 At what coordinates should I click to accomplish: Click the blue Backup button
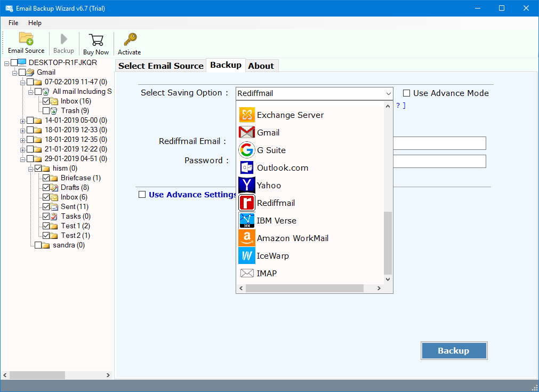[x=454, y=350]
